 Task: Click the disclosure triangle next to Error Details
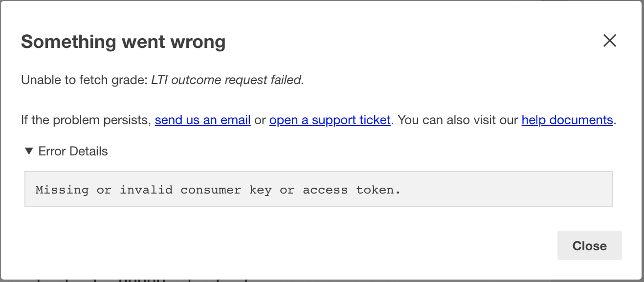tap(29, 151)
